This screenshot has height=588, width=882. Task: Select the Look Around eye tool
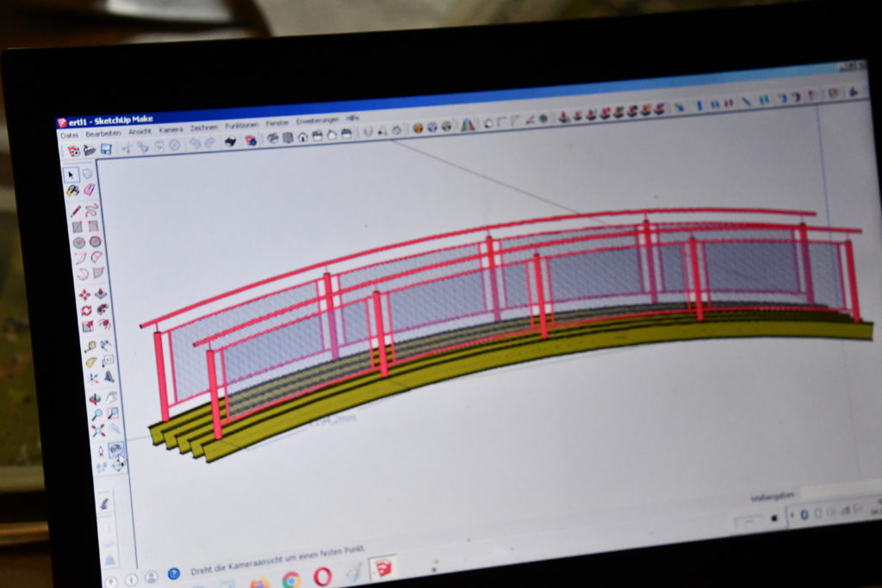click(x=116, y=449)
